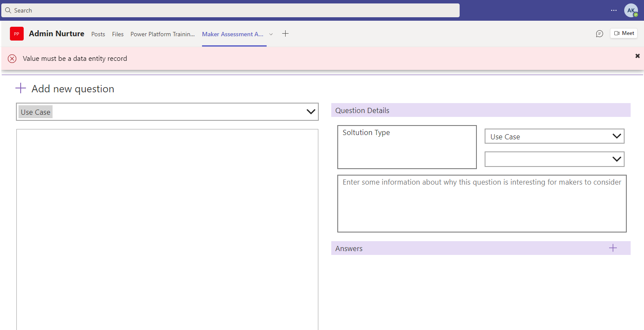Dismiss the data entity record error banner
Screen dimensions: 644x330
click(x=637, y=56)
